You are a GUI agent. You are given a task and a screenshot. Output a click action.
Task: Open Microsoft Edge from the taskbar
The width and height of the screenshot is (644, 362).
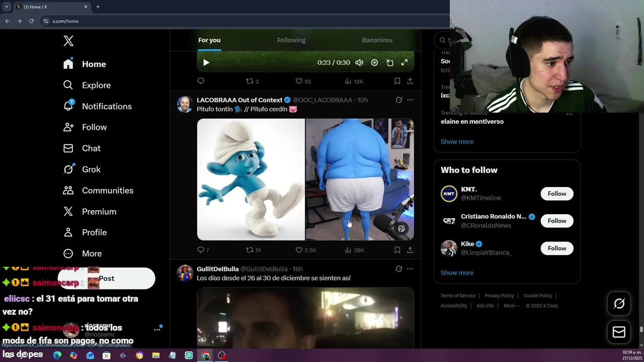[57, 355]
